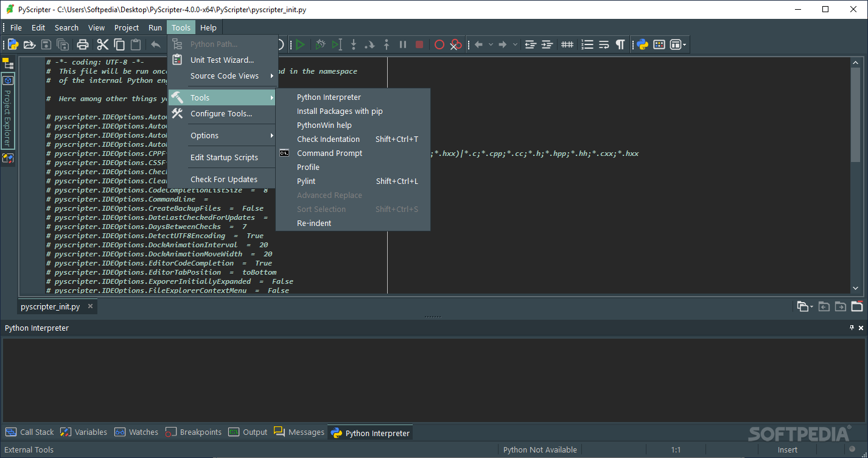Open the Project menu
Image resolution: width=868 pixels, height=458 pixels.
point(127,27)
